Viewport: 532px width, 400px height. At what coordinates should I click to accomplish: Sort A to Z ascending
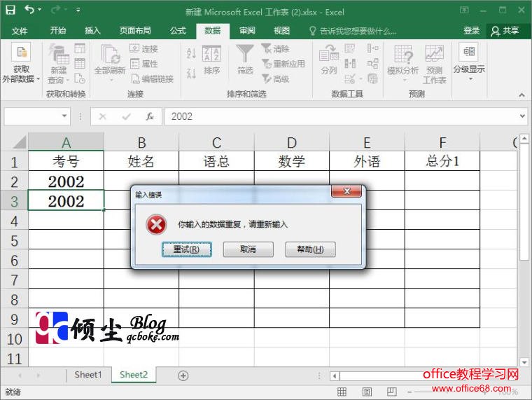coord(191,53)
